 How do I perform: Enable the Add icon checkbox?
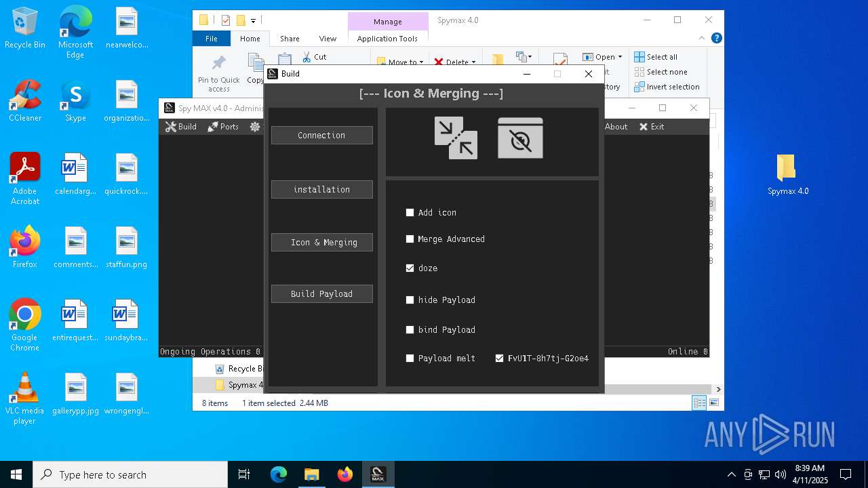point(410,212)
